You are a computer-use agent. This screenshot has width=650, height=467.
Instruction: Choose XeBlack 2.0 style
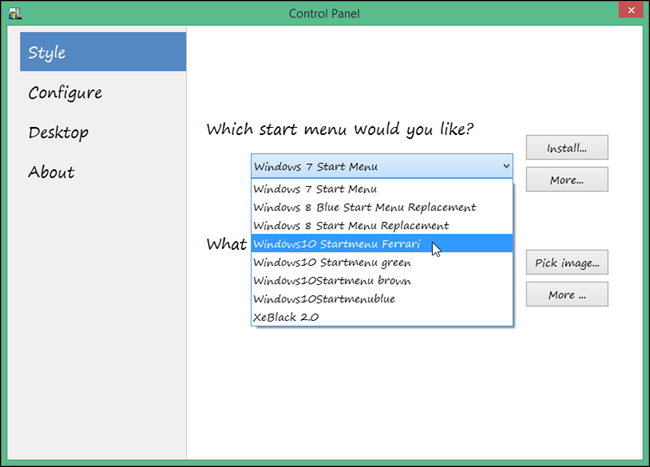382,317
